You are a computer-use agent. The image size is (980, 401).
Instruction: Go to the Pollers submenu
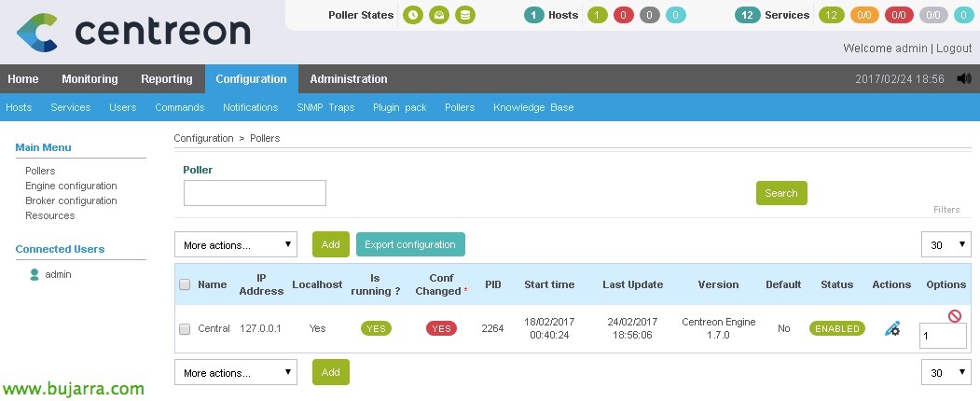(460, 107)
